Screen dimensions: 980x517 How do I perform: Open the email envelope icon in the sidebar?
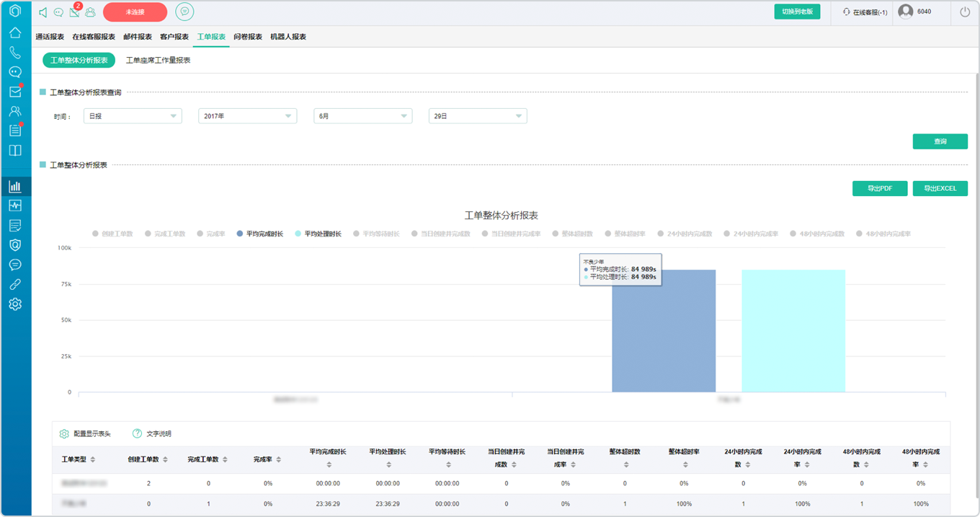15,92
